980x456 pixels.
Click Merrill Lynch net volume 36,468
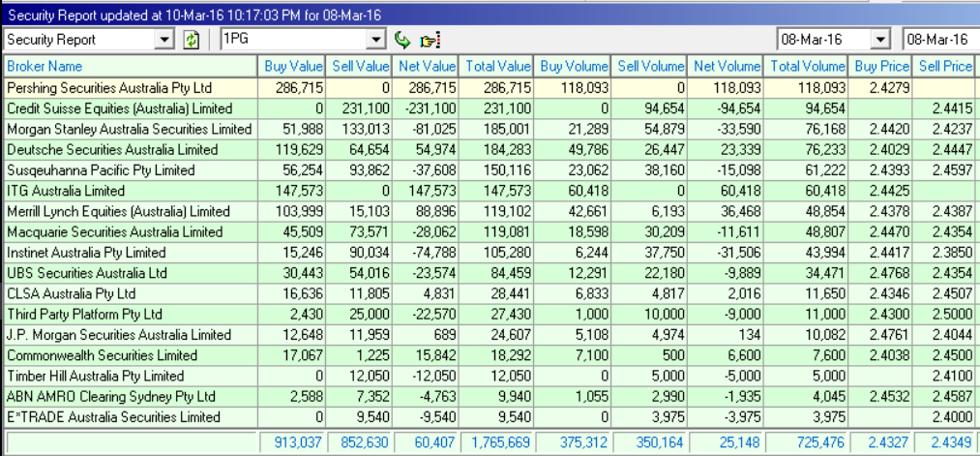725,211
